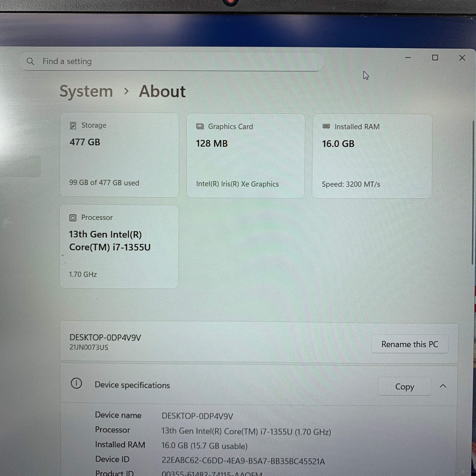Click the About breadcrumb heading

(162, 91)
